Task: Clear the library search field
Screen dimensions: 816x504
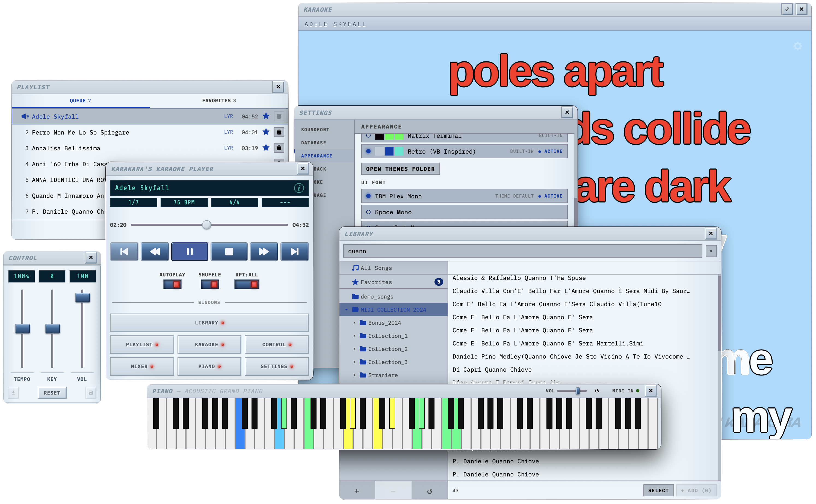Action: coord(711,251)
